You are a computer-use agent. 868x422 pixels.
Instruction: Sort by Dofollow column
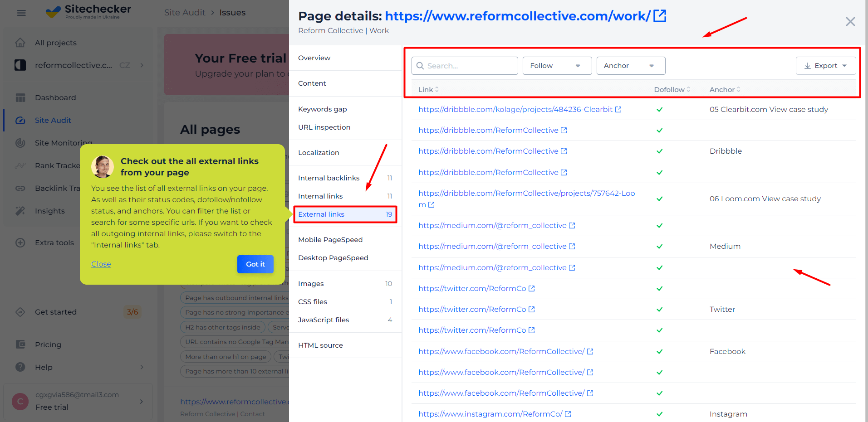pyautogui.click(x=672, y=90)
